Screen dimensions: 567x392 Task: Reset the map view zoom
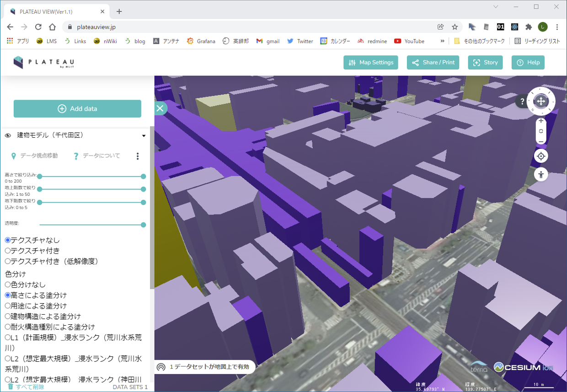coord(541,131)
